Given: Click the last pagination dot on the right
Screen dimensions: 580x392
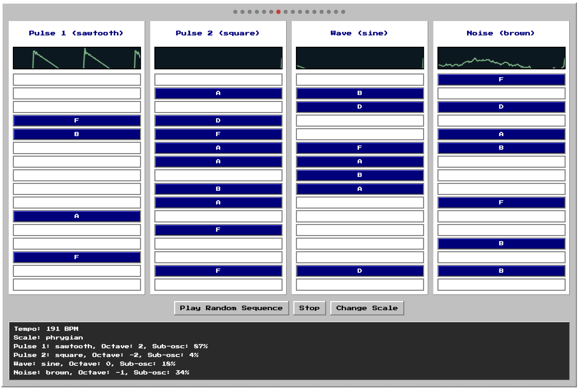Looking at the screenshot, I should coord(343,11).
